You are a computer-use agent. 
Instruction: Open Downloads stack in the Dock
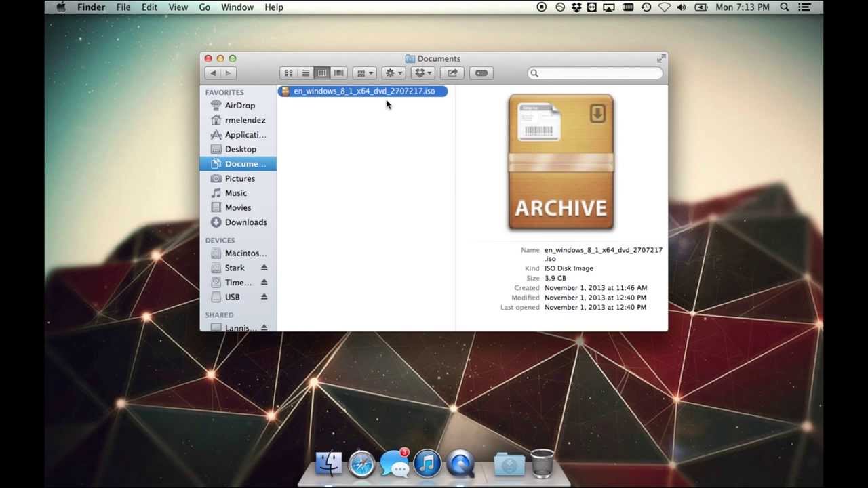(509, 464)
